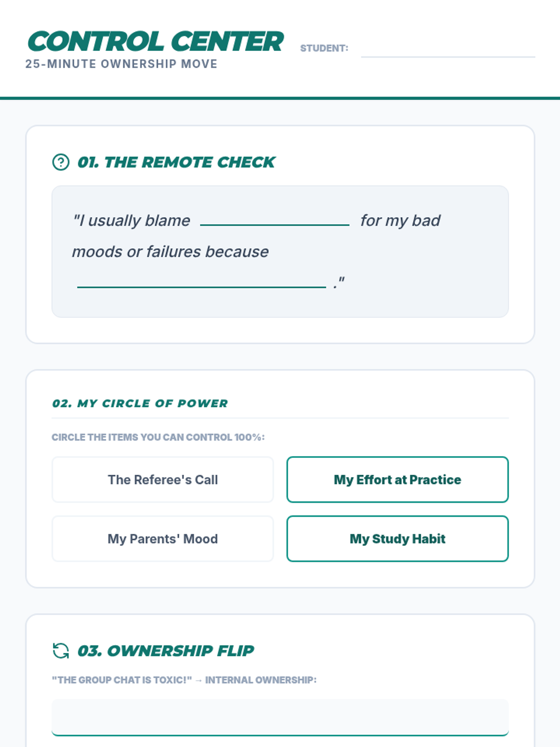The image size is (560, 747).
Task: Select the "My Effort at Practice" option
Action: 397,479
